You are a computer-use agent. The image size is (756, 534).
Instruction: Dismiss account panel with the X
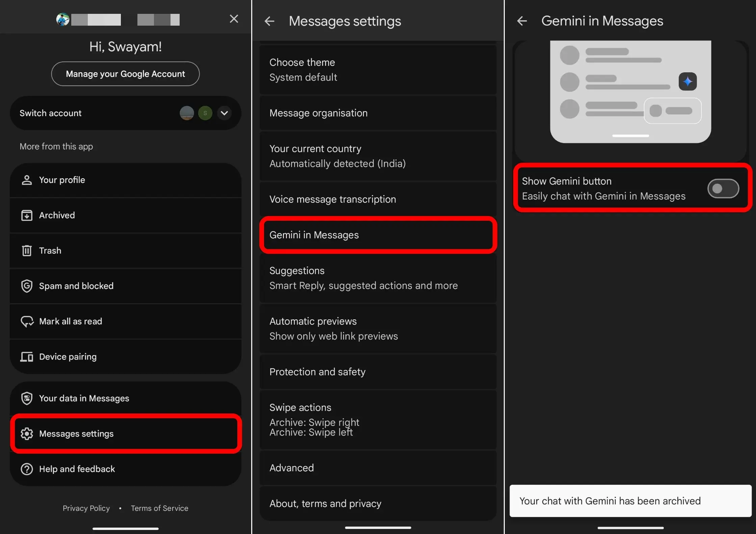[x=234, y=19]
